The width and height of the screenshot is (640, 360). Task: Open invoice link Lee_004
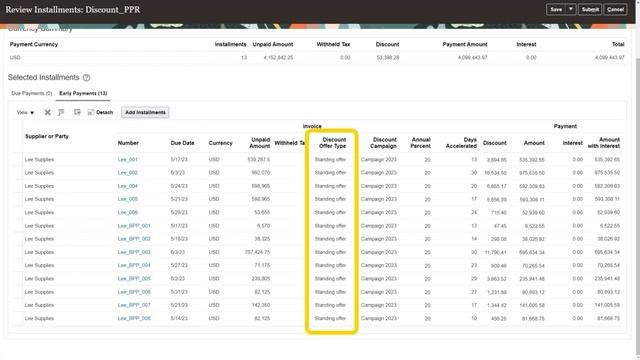128,186
